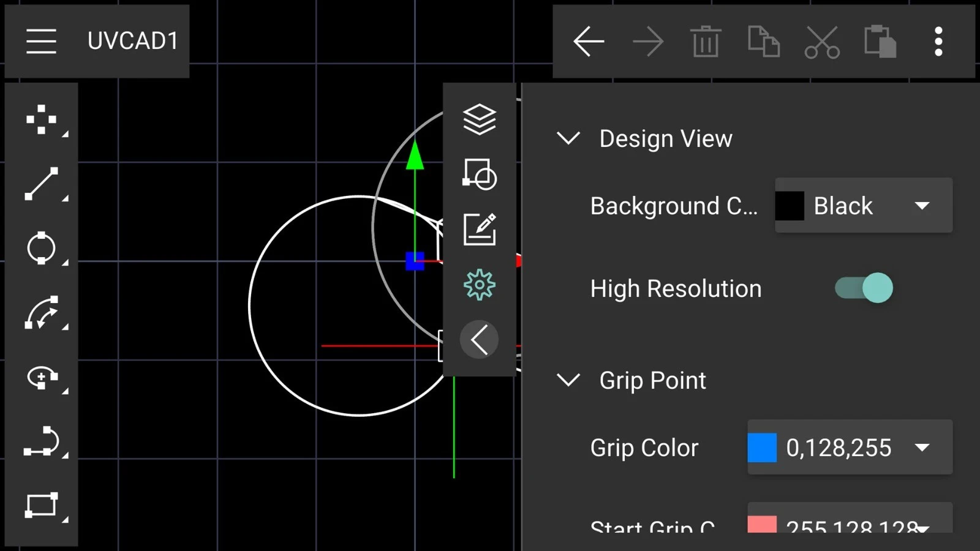Image resolution: width=980 pixels, height=551 pixels.
Task: Select the Ellipse drawing tool
Action: 41,377
